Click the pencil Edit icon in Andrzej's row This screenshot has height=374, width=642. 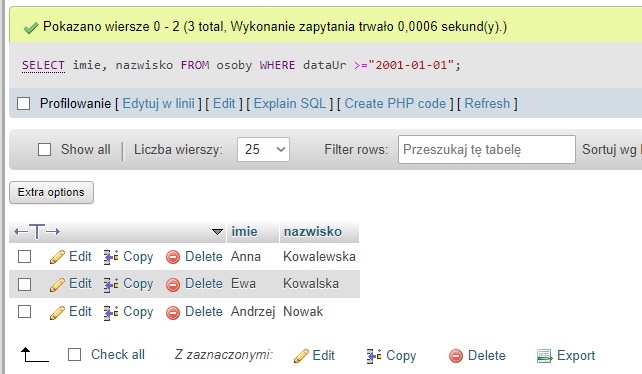click(x=57, y=313)
